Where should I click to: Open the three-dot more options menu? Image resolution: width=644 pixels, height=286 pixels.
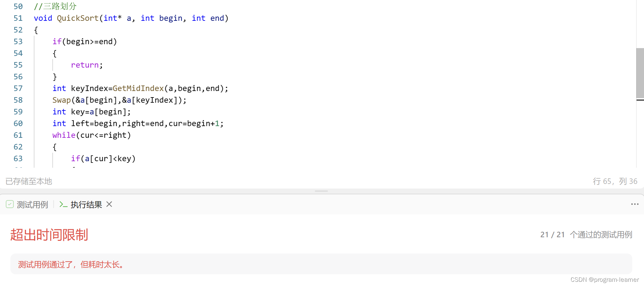tap(635, 204)
